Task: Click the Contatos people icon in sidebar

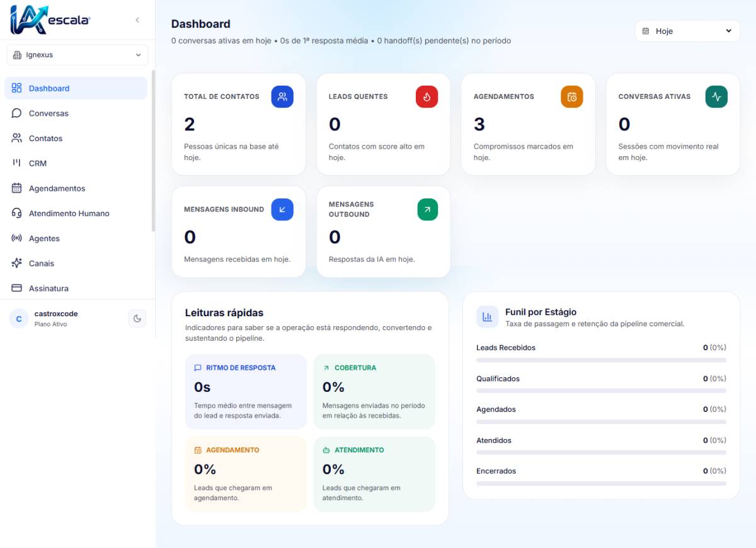Action: pos(17,138)
